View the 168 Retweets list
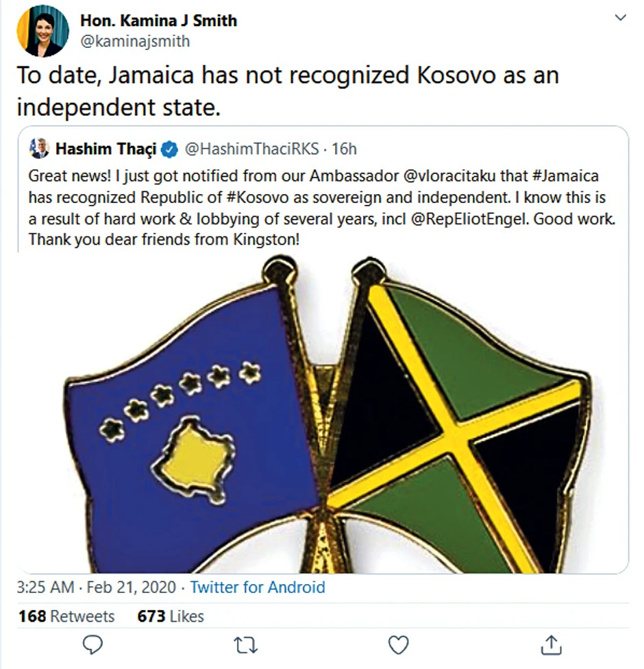The height and width of the screenshot is (669, 644). point(66,616)
